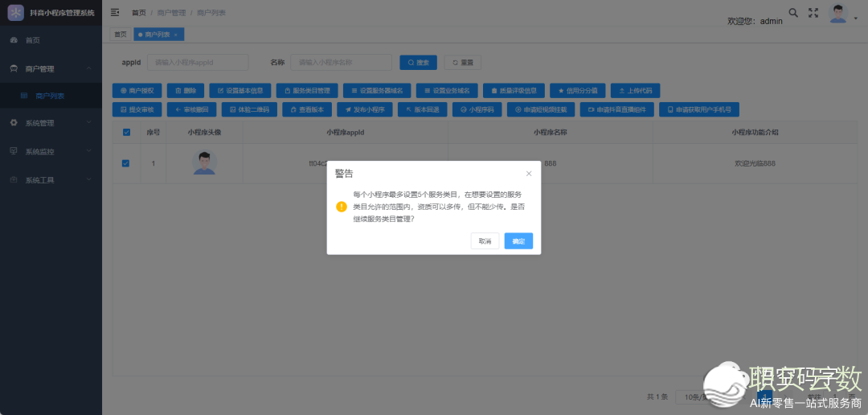The image size is (868, 415).
Task: Click the 设置业务域名 button
Action: pos(447,90)
